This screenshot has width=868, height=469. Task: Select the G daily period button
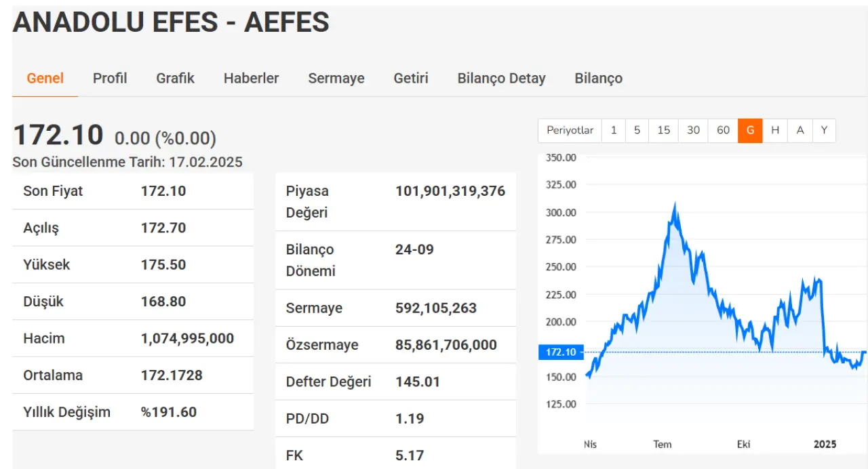click(x=751, y=130)
